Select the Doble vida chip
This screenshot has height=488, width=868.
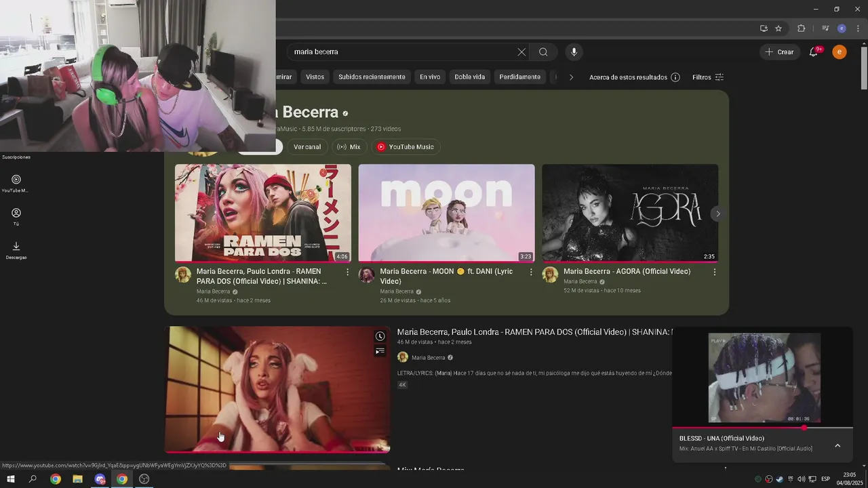tap(470, 77)
